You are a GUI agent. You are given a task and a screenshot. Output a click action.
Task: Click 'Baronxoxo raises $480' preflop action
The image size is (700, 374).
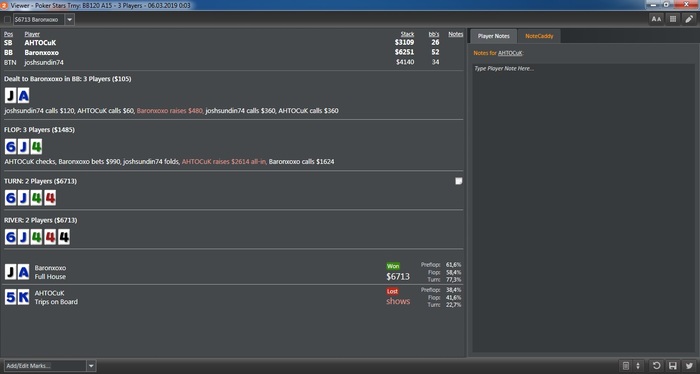[x=170, y=111]
